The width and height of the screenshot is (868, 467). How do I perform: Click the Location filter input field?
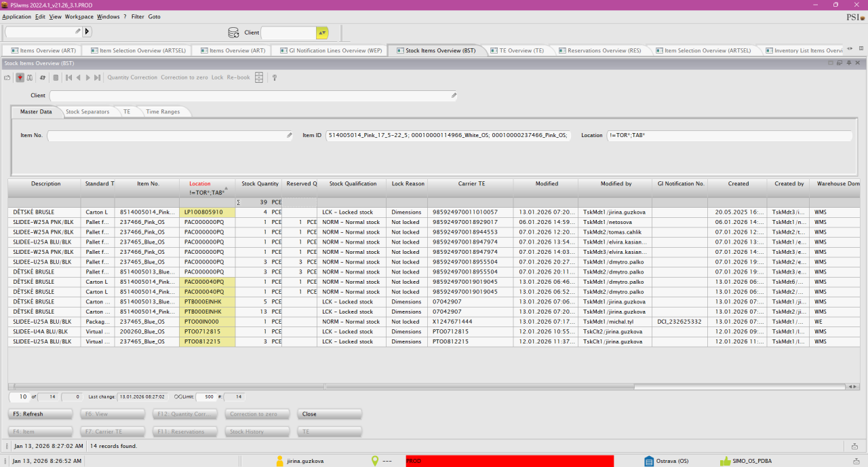[729, 135]
